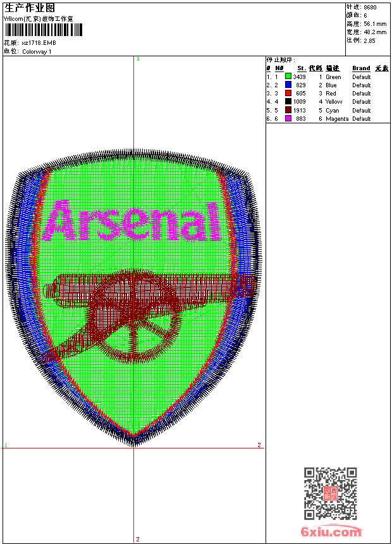This screenshot has height=544, width=392.
Task: Click the 'Green' description in row 1
Action: [333, 77]
